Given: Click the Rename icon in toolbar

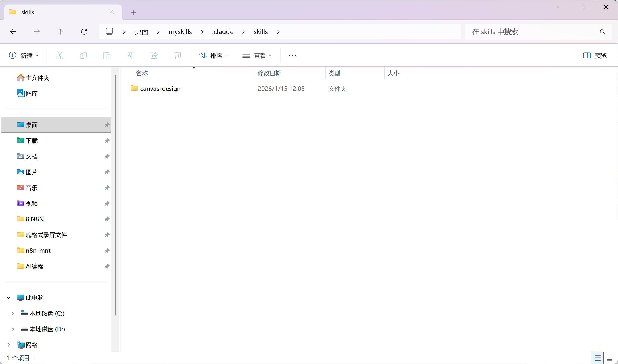Looking at the screenshot, I should 130,56.
